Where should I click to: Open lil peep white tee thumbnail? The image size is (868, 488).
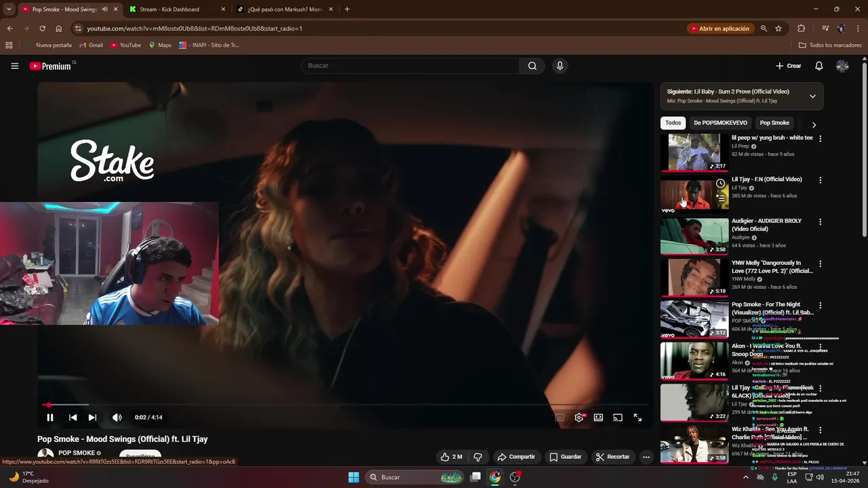click(694, 152)
